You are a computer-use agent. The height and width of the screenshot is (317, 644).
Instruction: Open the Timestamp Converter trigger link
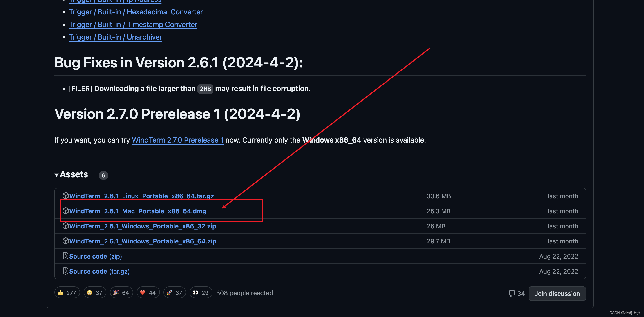133,24
